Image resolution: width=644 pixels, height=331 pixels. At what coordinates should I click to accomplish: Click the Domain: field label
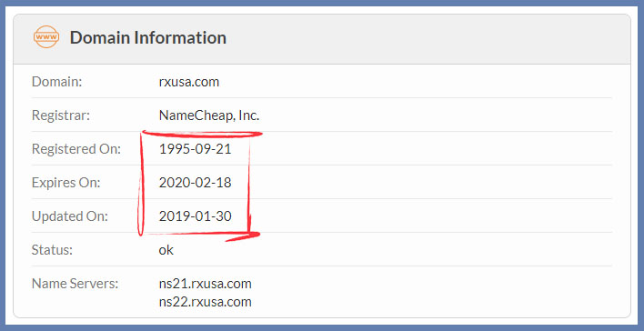[x=57, y=82]
